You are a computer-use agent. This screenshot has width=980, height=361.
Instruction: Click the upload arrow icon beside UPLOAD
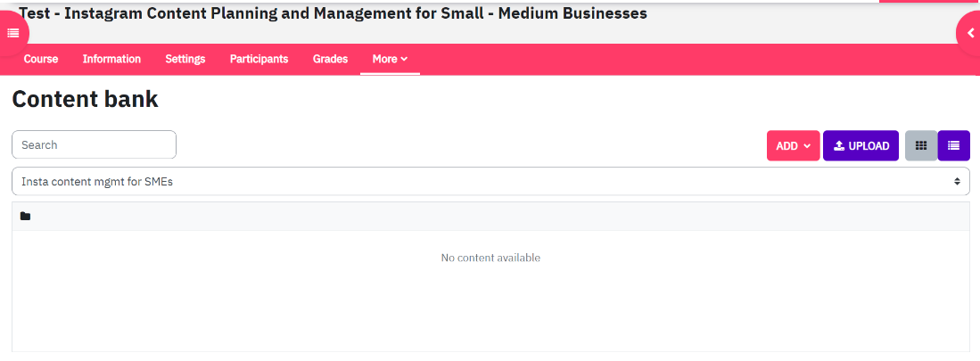839,145
